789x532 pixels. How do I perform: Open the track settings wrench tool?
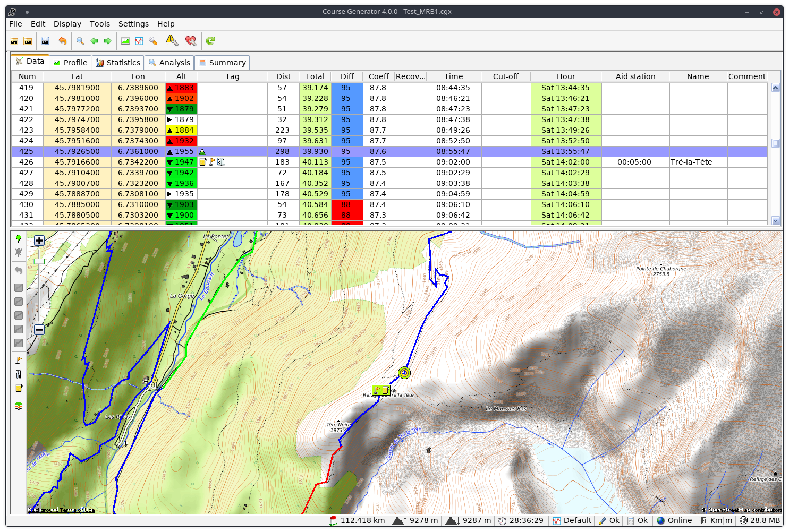coord(153,41)
